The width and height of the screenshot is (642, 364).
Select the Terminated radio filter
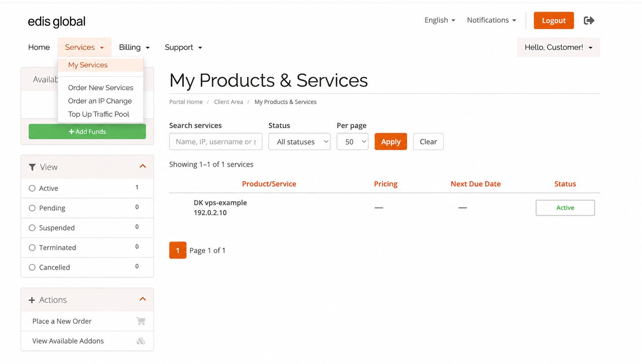click(32, 248)
